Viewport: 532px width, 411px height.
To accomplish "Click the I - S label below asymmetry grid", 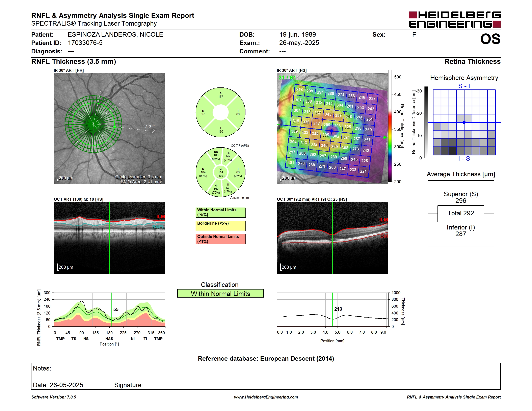I will (x=464, y=159).
